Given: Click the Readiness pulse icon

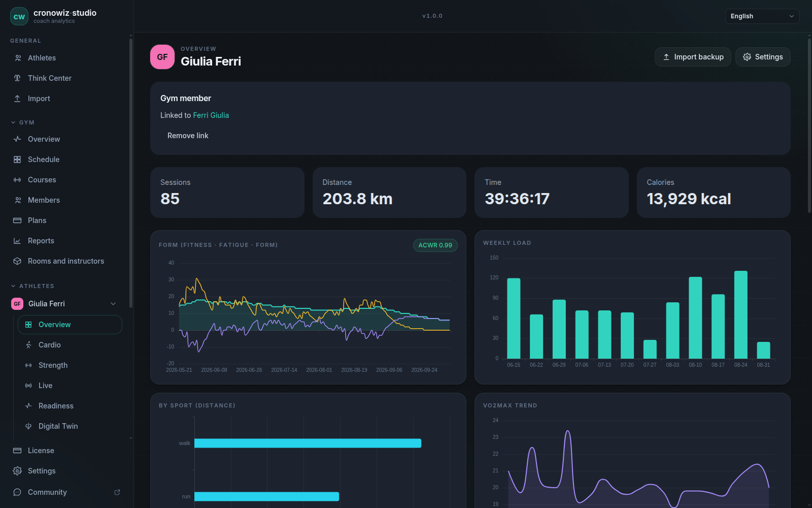Looking at the screenshot, I should pos(28,406).
